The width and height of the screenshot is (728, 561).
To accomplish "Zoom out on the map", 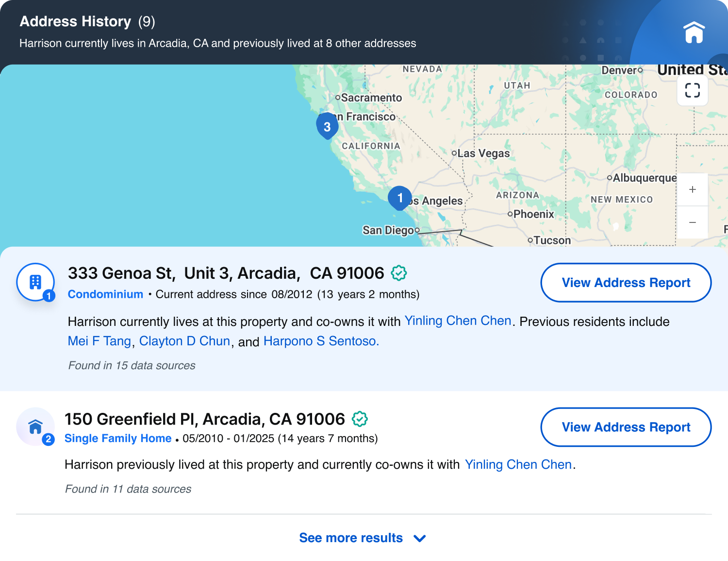I will (692, 222).
